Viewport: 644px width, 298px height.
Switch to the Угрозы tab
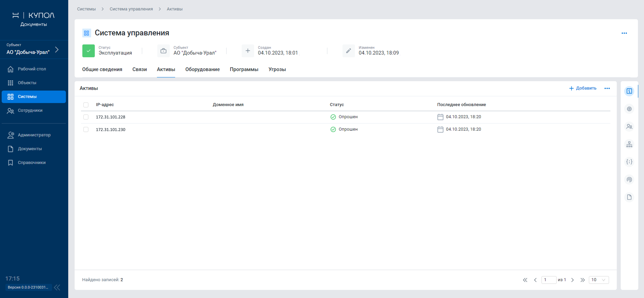pyautogui.click(x=277, y=69)
